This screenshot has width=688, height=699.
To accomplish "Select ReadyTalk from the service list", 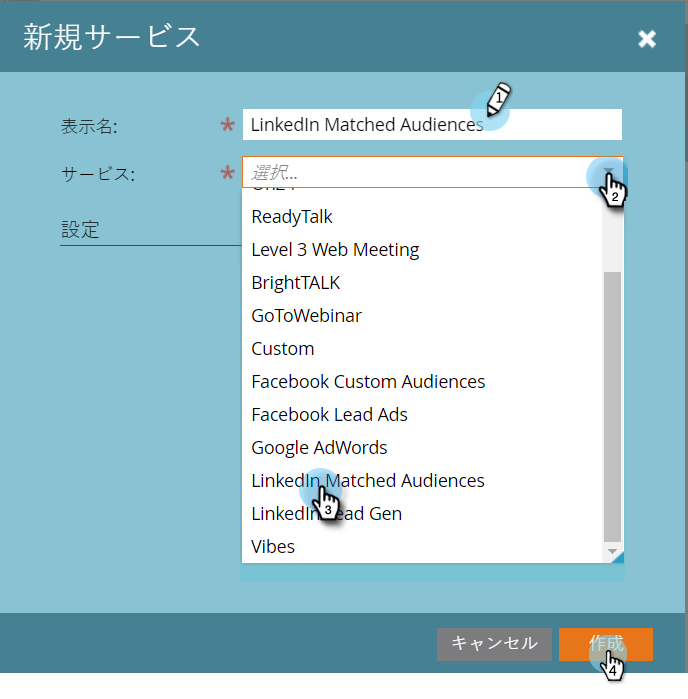I will [422, 217].
